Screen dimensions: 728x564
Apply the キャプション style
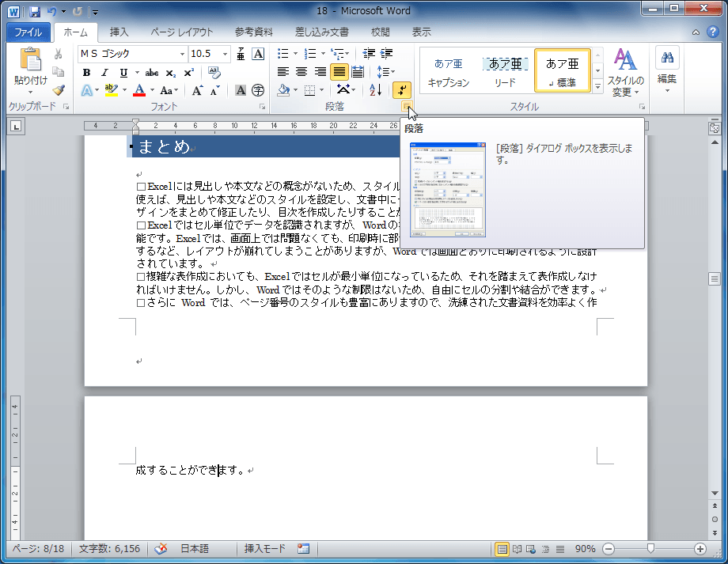click(449, 71)
